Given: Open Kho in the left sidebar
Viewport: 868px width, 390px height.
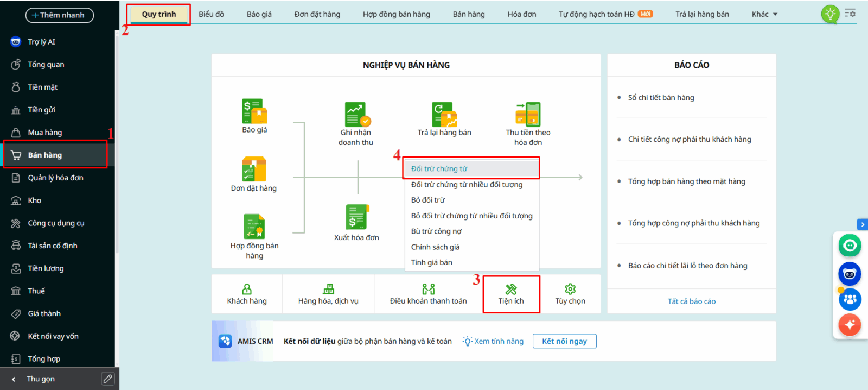Looking at the screenshot, I should pyautogui.click(x=35, y=200).
